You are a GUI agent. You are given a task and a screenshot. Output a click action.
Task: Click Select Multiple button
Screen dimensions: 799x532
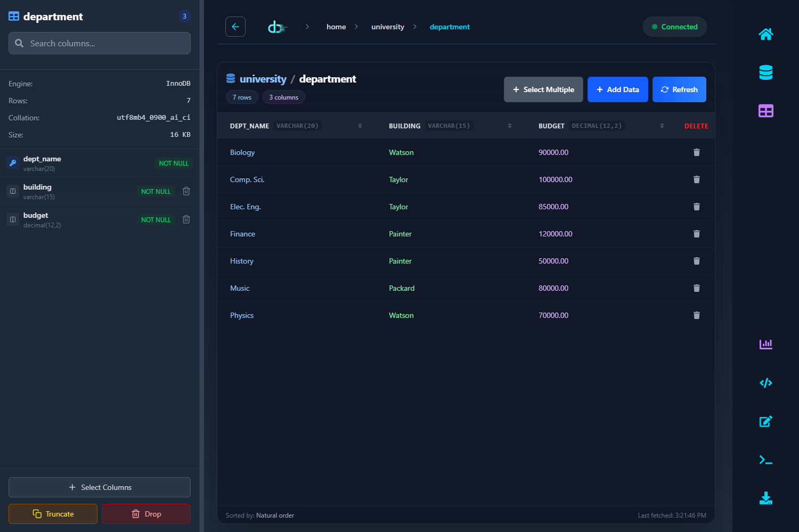point(543,89)
